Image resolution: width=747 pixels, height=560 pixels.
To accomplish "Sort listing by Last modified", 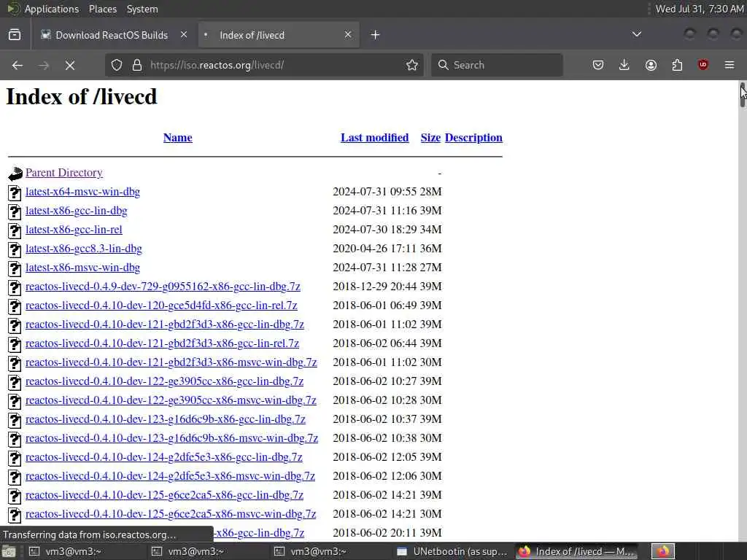I will [374, 138].
